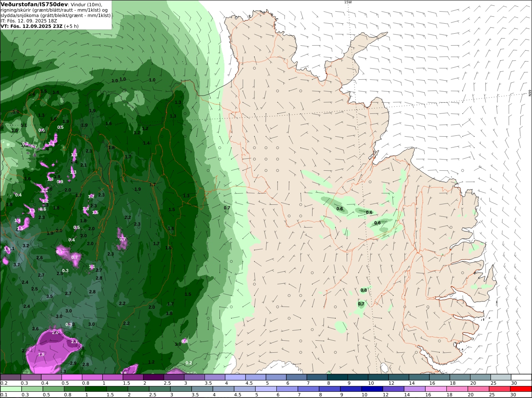Screen dimensions: 532x398
Task: Pick the top-row light grey swatch from 25 to 30
Action: tap(501, 377)
